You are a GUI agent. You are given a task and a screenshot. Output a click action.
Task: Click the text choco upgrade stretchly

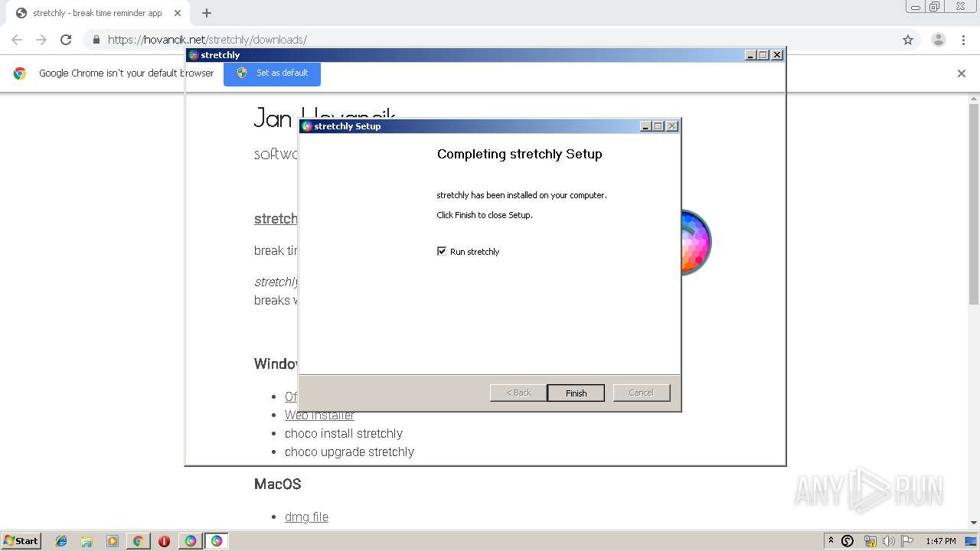(x=349, y=452)
